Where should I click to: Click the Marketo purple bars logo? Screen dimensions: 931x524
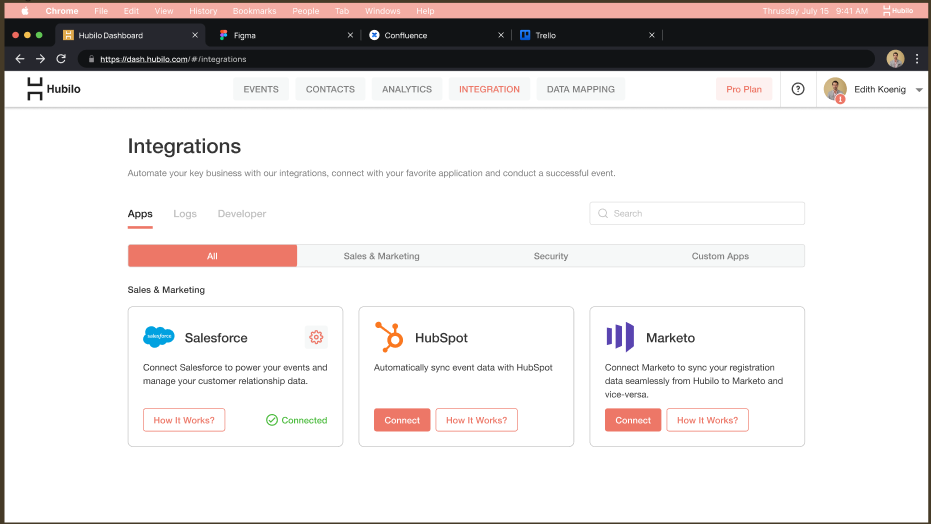(620, 336)
